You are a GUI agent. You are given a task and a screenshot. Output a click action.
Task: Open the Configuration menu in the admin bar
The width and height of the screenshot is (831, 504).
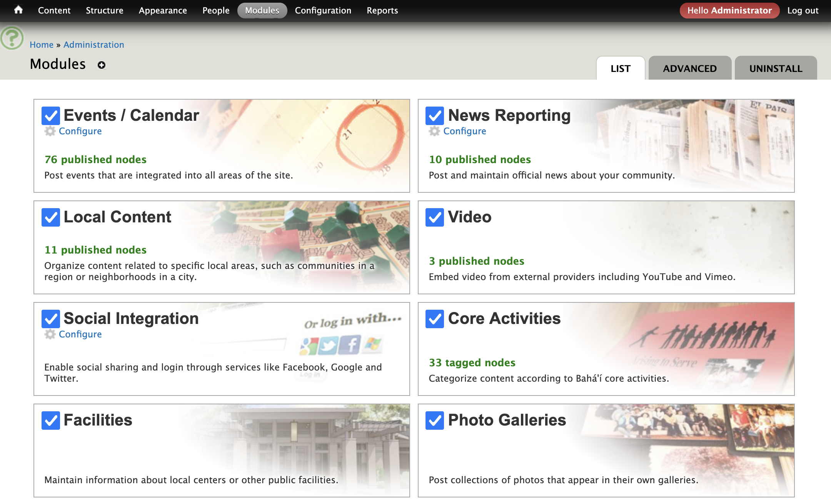(x=323, y=10)
